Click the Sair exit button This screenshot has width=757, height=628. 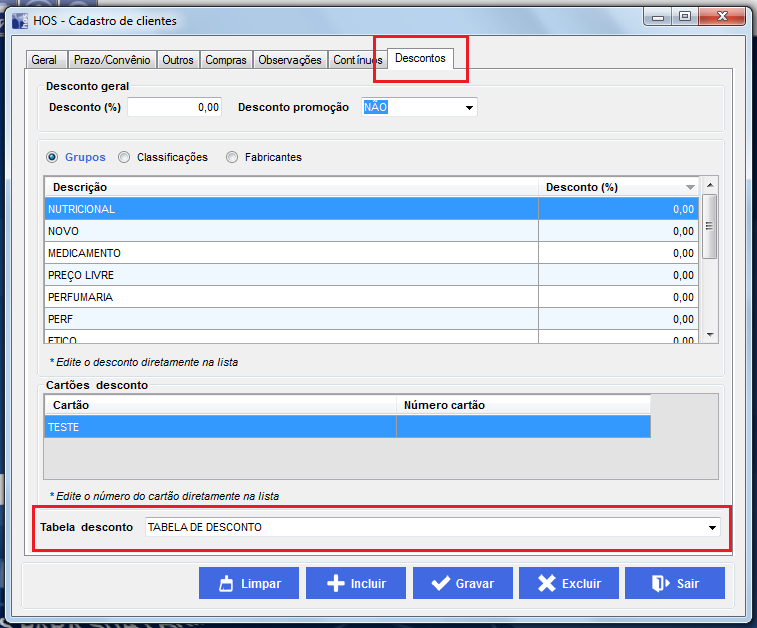click(x=674, y=583)
